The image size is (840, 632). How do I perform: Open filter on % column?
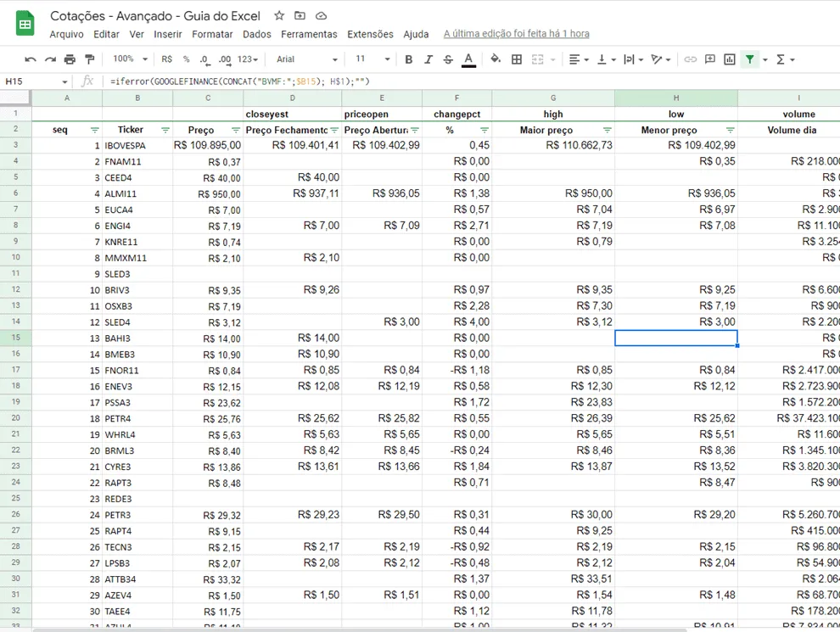coord(484,130)
